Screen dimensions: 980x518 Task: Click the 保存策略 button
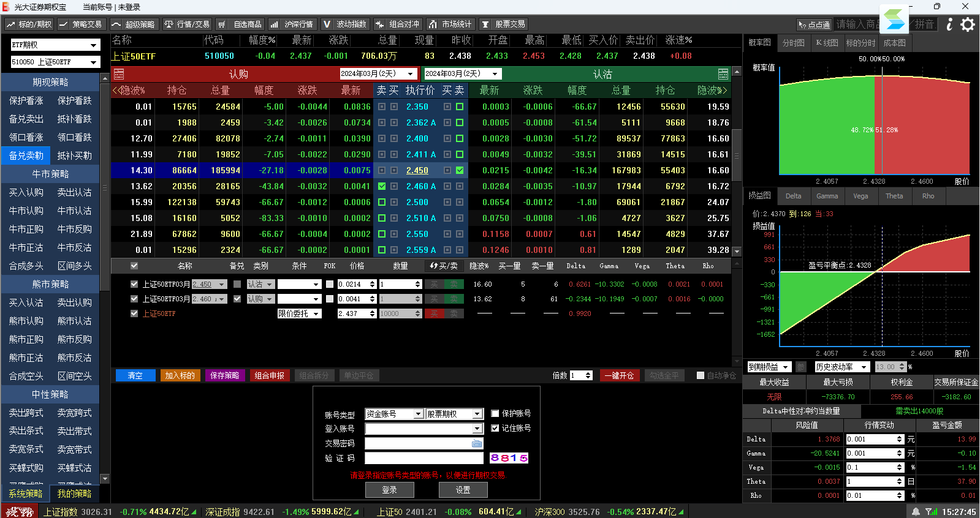tap(225, 375)
